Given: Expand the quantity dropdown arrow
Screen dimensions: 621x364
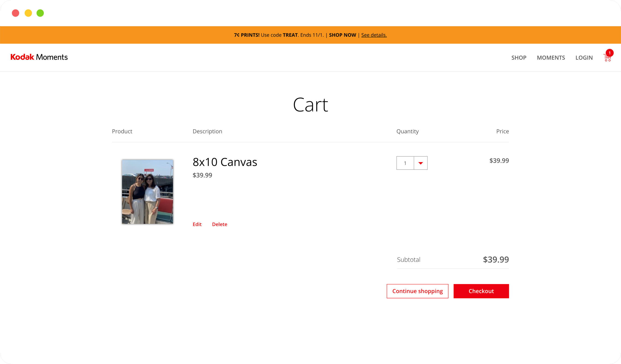Looking at the screenshot, I should 420,163.
